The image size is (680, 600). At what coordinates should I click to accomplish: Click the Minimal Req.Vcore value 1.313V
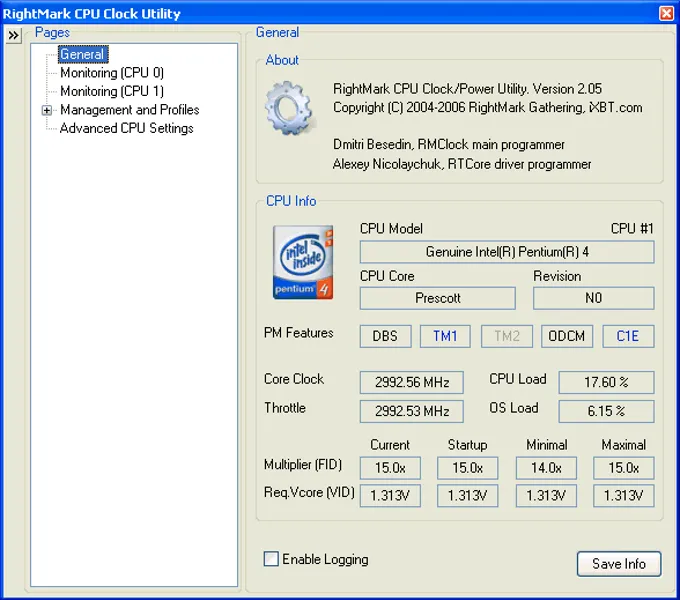pos(546,495)
